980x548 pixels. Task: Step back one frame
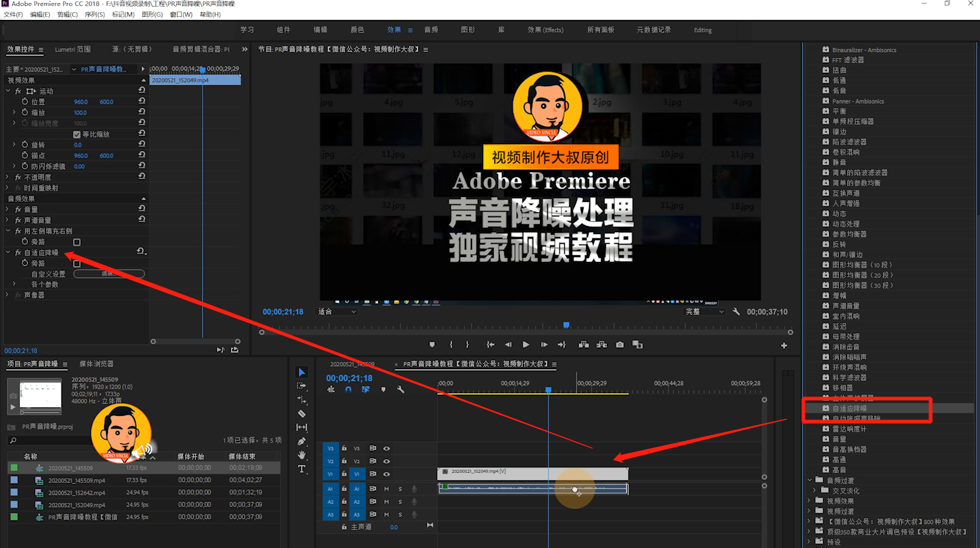point(508,345)
